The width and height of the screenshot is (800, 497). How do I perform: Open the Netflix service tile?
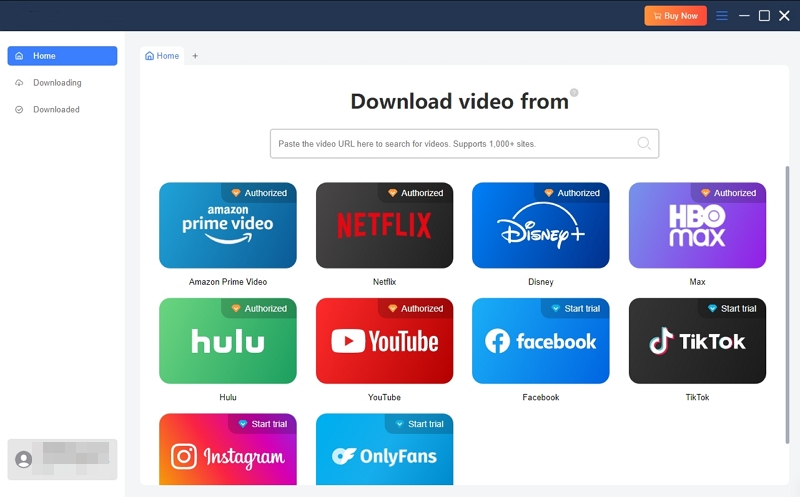[x=384, y=225]
